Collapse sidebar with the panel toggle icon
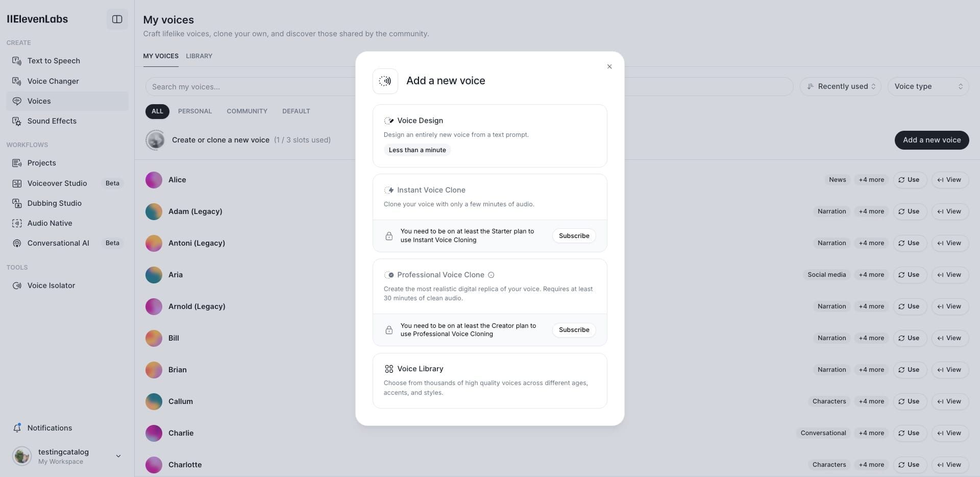This screenshot has height=477, width=980. [x=117, y=19]
